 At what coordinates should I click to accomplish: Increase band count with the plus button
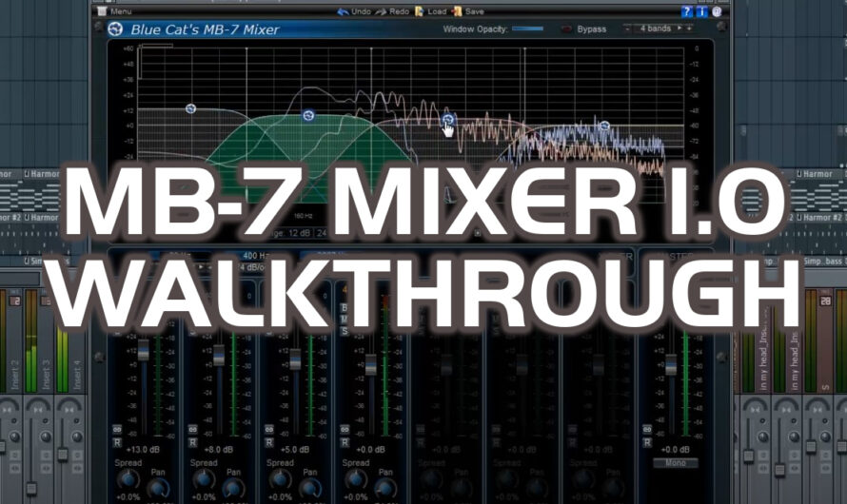689,29
